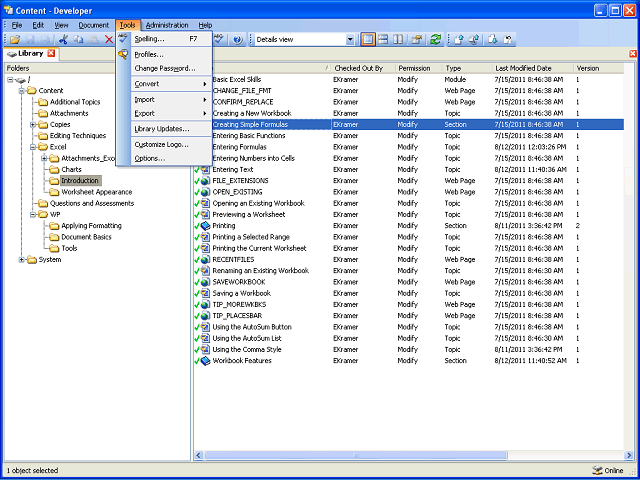Click the book icon beside Printing

pos(205,226)
